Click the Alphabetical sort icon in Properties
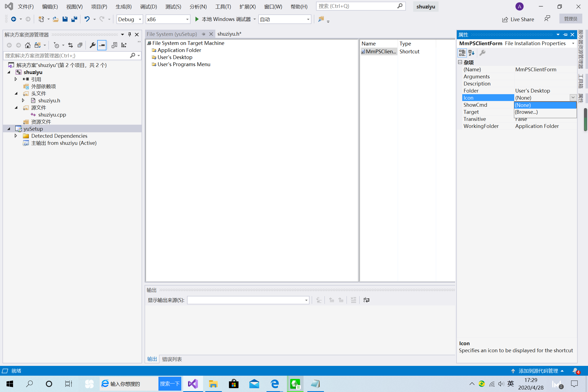 pos(471,53)
